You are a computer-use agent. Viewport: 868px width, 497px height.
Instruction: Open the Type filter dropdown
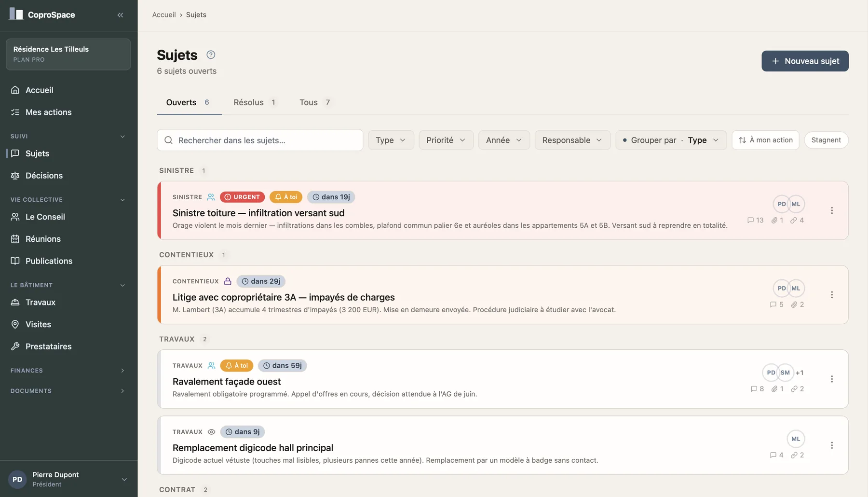(391, 140)
